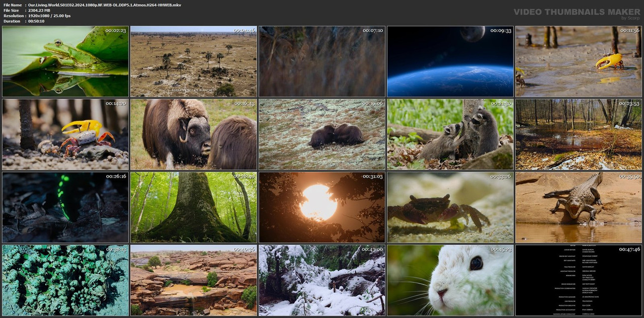Click the sun through trees thumbnail at 00:31:03
Viewport: 644px width, 318px height.
coord(322,207)
